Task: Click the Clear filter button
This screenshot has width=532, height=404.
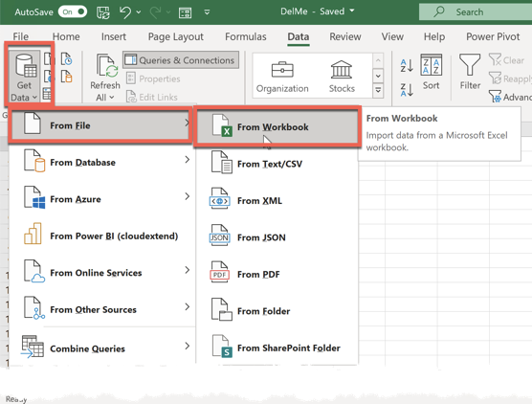Action: click(x=507, y=60)
